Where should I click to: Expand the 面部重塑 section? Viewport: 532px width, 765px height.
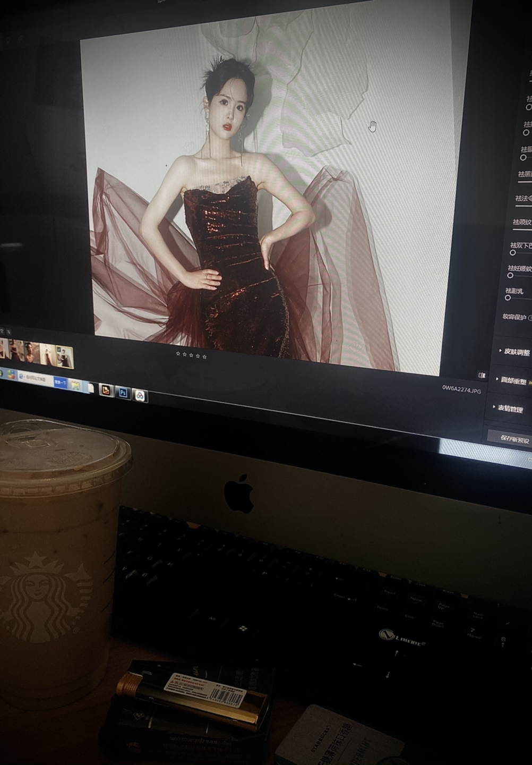click(512, 381)
